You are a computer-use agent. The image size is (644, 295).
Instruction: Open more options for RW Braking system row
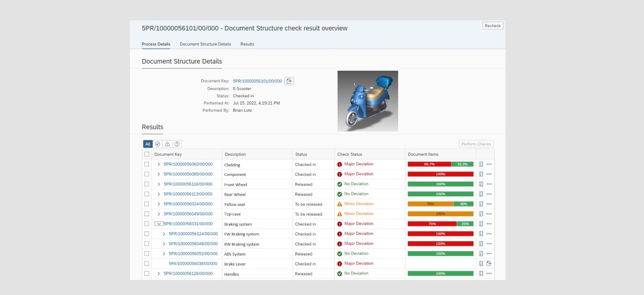pyautogui.click(x=489, y=244)
